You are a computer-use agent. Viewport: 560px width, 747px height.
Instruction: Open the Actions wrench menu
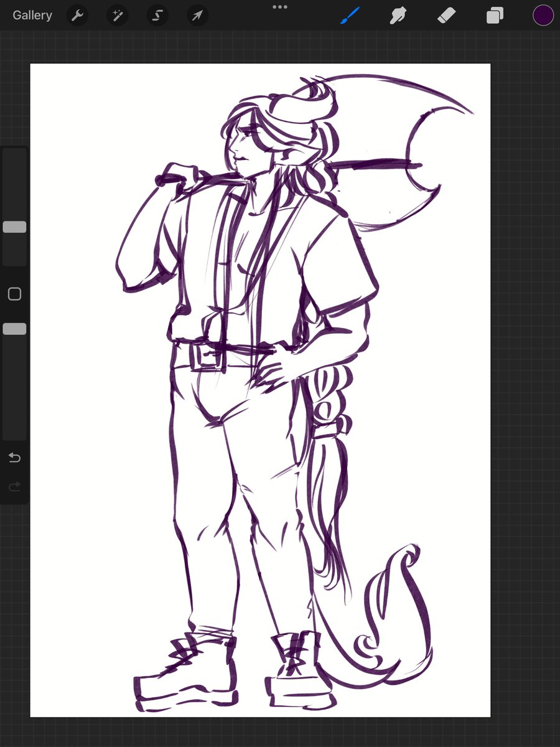pos(77,16)
